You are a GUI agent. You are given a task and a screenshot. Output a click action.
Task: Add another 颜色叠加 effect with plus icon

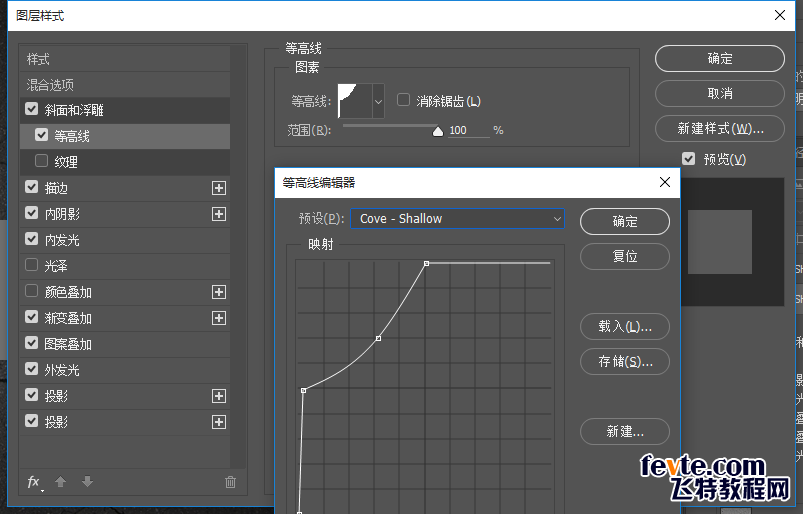pyautogui.click(x=219, y=292)
